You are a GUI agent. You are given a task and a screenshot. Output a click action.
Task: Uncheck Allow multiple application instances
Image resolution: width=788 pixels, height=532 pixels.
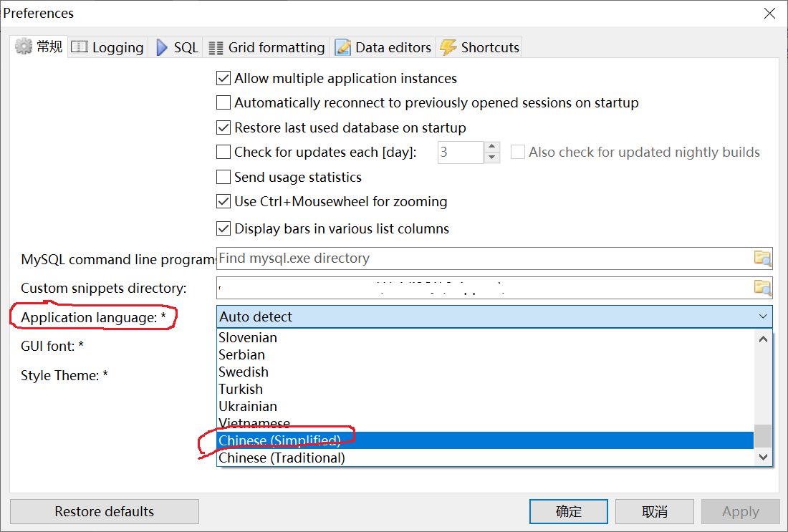(x=223, y=78)
